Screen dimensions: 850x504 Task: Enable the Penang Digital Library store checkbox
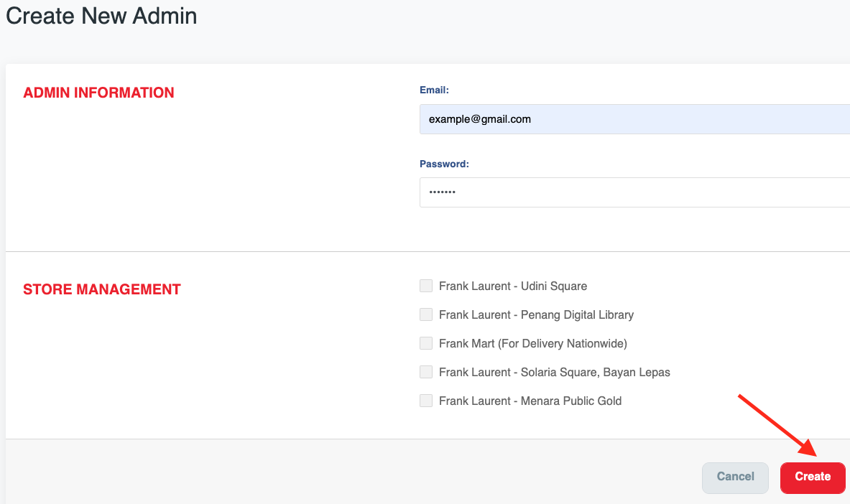[426, 314]
